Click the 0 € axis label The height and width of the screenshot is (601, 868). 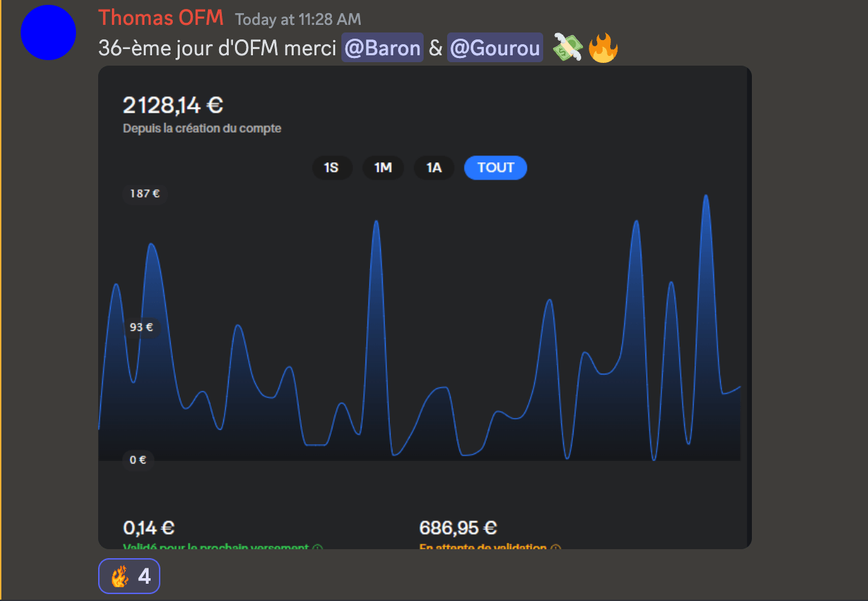[138, 459]
